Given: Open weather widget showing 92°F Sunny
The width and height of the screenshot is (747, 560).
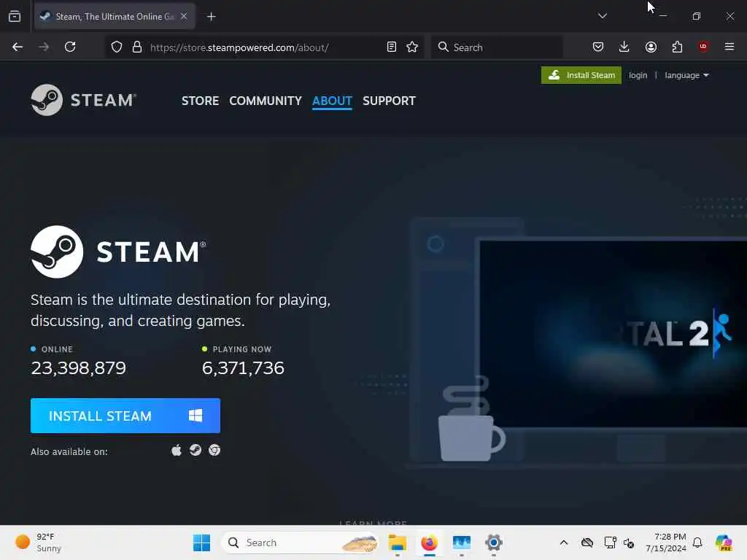Looking at the screenshot, I should click(x=39, y=542).
